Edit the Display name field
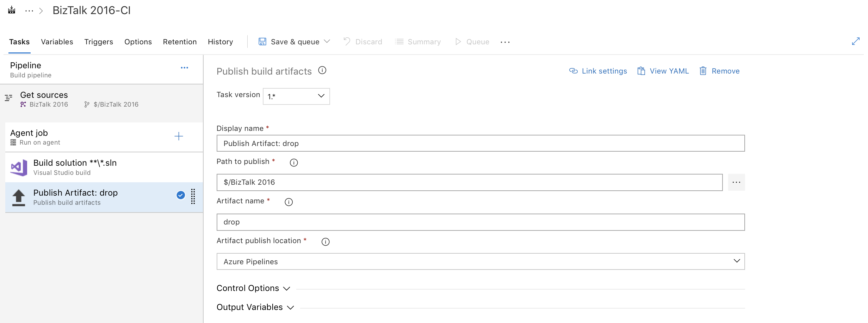This screenshot has width=868, height=323. tap(480, 143)
